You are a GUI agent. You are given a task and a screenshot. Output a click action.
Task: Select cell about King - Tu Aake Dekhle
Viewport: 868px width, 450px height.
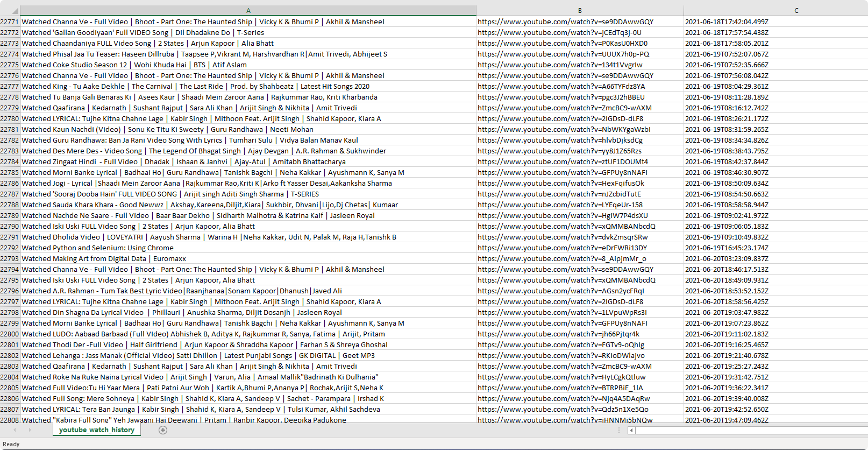coord(248,86)
